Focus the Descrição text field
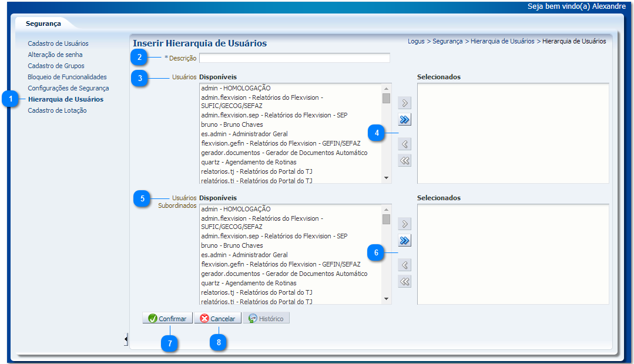This screenshot has height=364, width=634. (x=294, y=58)
